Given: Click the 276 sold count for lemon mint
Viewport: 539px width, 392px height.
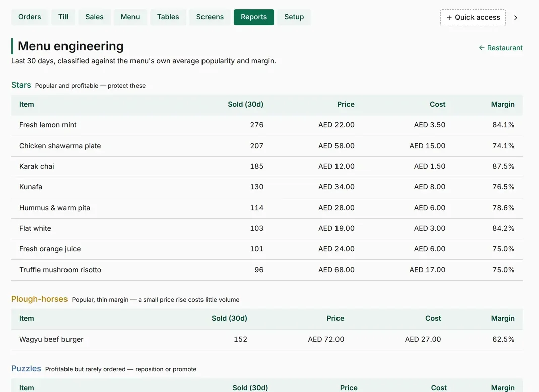Looking at the screenshot, I should coord(257,125).
